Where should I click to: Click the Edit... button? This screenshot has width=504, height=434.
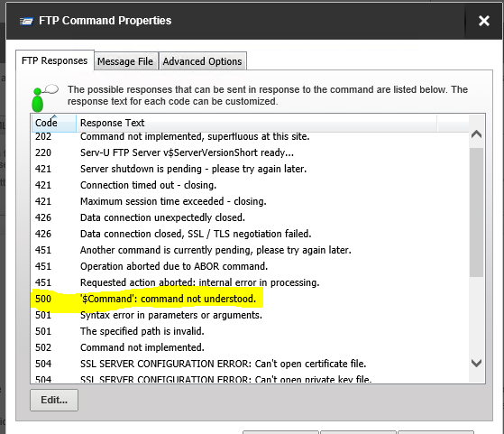[54, 400]
